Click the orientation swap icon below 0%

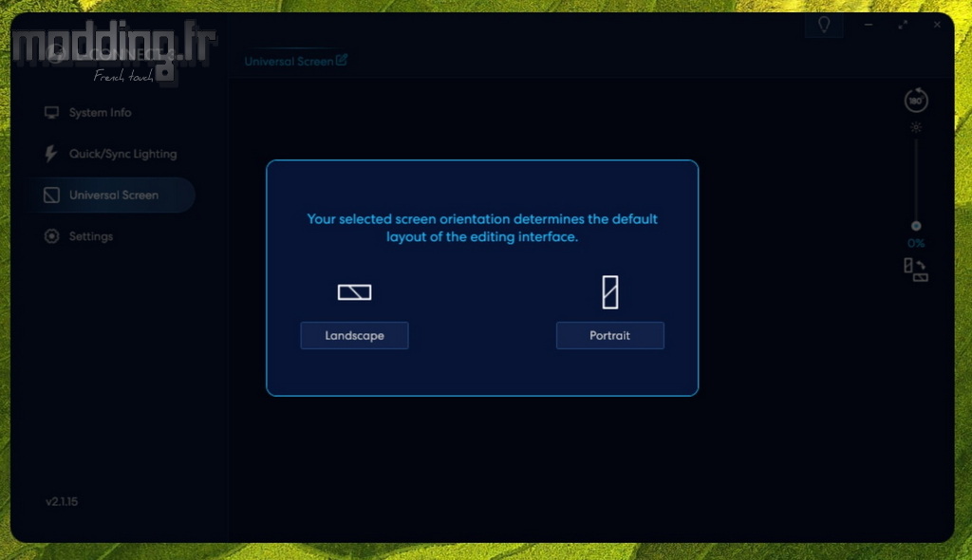point(915,271)
